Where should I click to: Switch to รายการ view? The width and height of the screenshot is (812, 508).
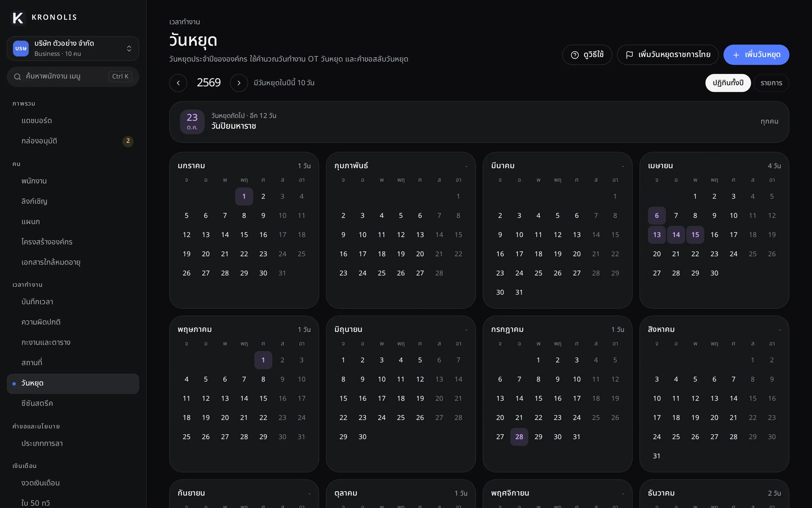coord(771,83)
